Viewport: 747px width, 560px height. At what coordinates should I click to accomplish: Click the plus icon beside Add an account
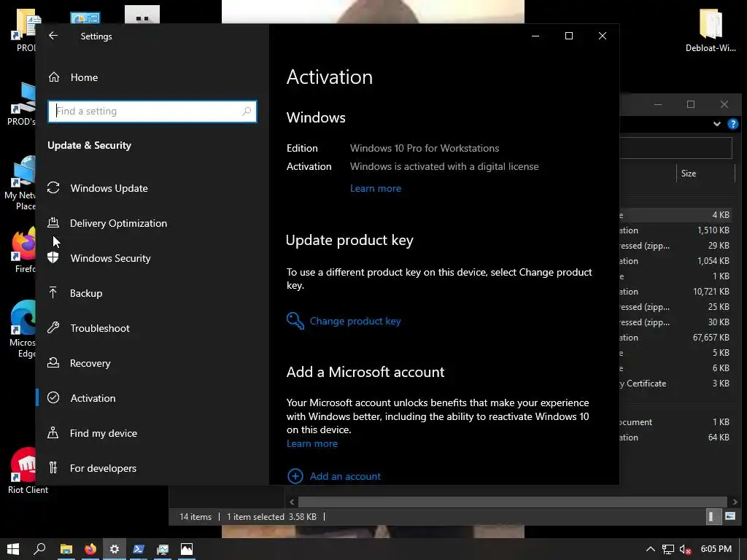click(295, 476)
